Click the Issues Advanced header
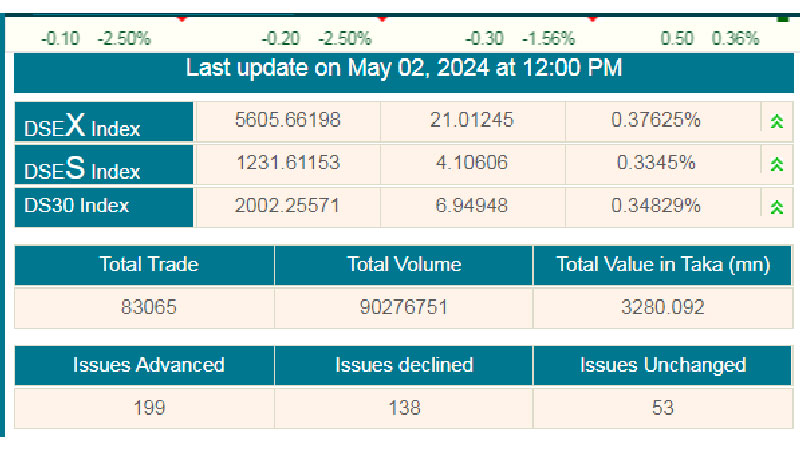 [x=149, y=365]
